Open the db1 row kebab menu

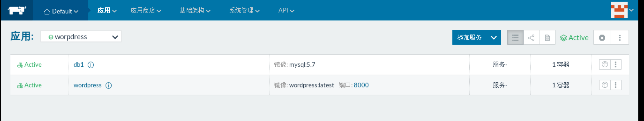(x=616, y=64)
